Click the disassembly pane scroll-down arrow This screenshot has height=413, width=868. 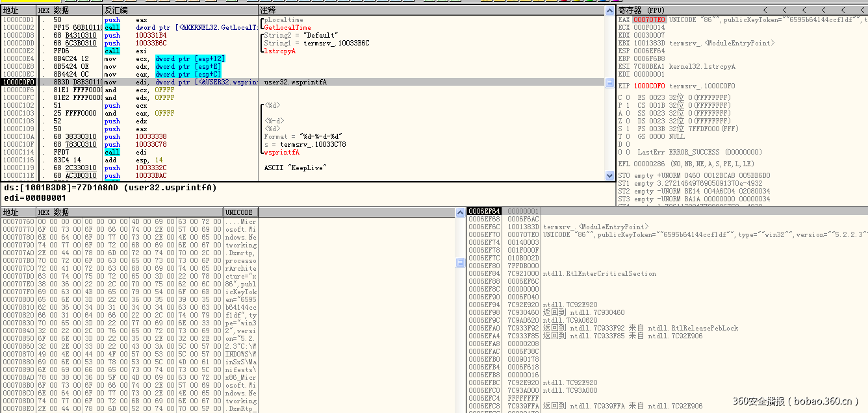pos(609,175)
